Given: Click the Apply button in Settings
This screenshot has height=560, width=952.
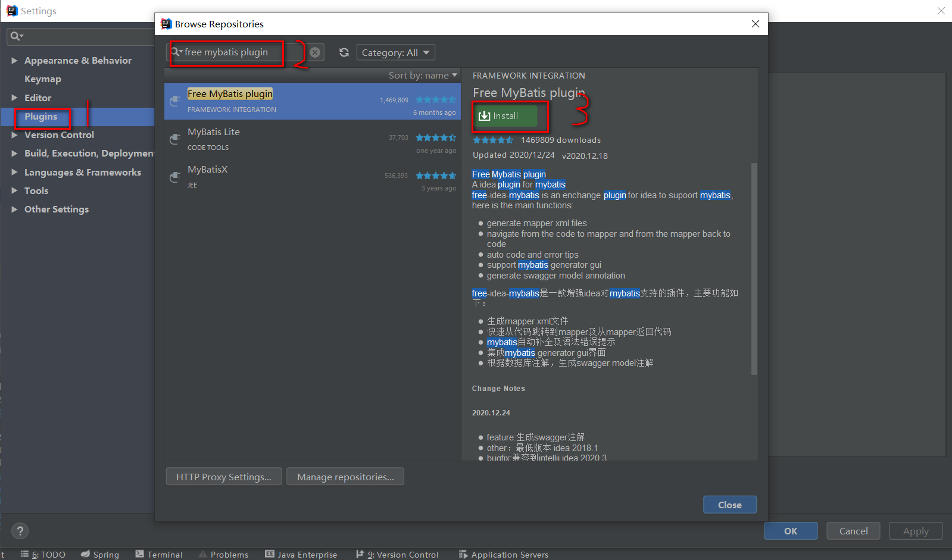Looking at the screenshot, I should tap(916, 531).
